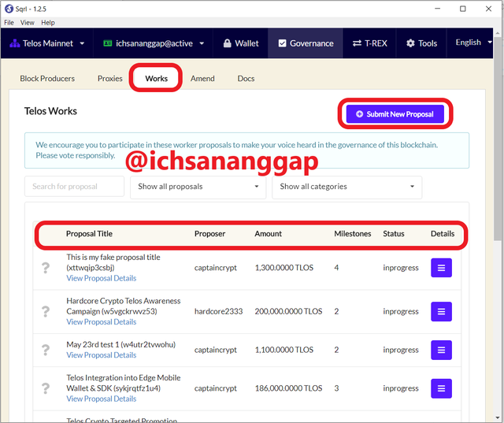504x423 pixels.
Task: Switch to the Docs tab
Action: pyautogui.click(x=246, y=79)
